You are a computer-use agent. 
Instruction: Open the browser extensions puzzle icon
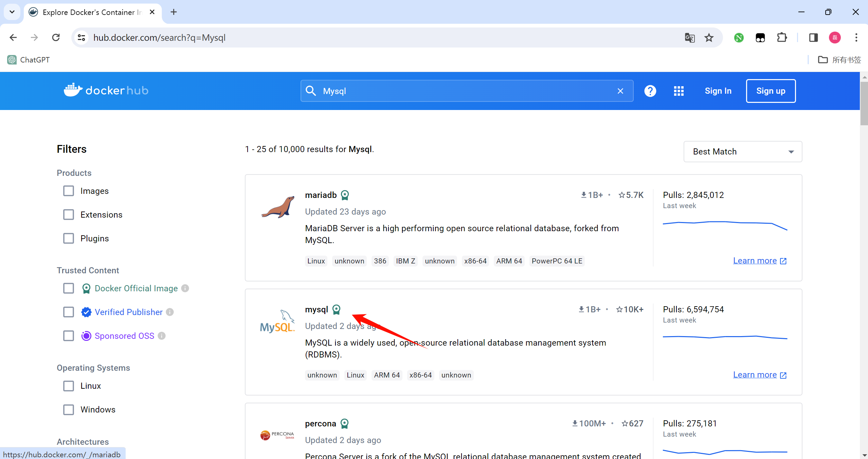point(782,37)
